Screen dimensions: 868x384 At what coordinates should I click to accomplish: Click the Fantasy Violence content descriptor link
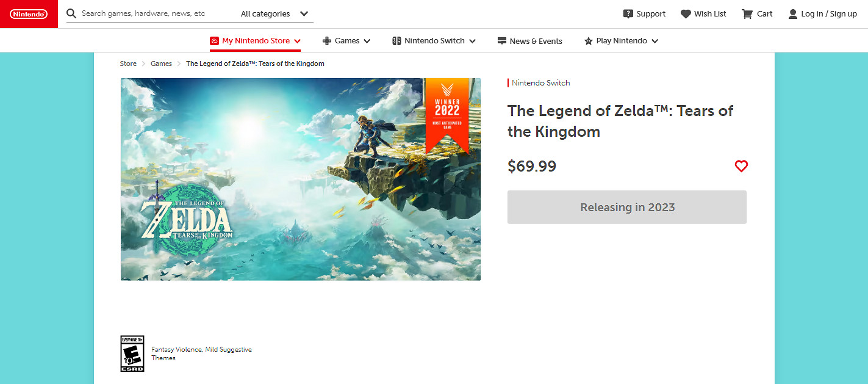coord(175,349)
